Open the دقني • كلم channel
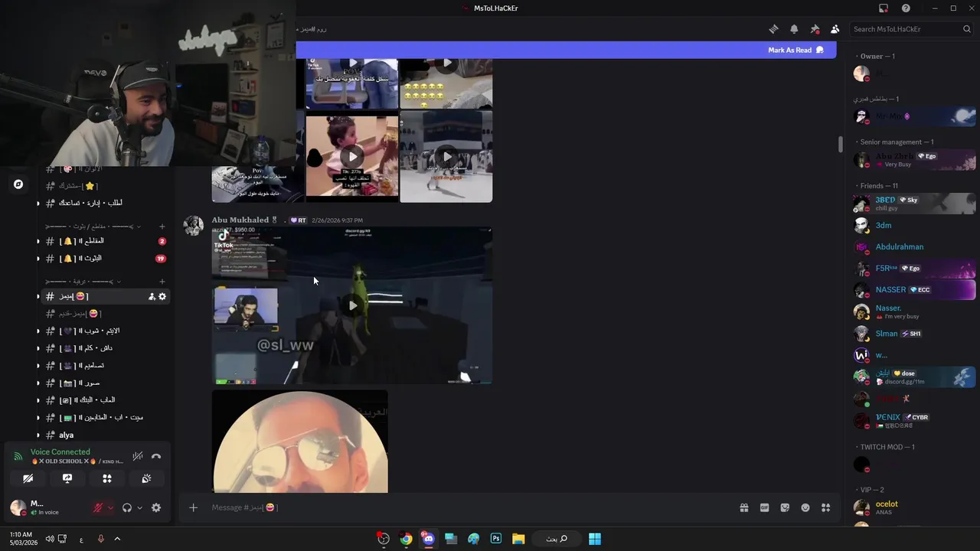The height and width of the screenshot is (551, 980). (x=104, y=348)
